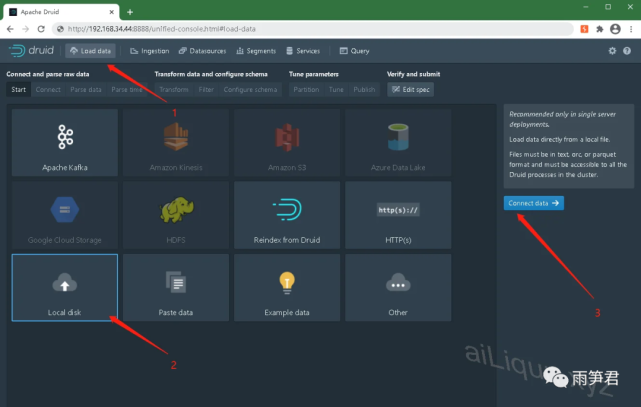Image resolution: width=641 pixels, height=407 pixels.
Task: Click the 'Tune parameters' heading
Action: coord(314,74)
